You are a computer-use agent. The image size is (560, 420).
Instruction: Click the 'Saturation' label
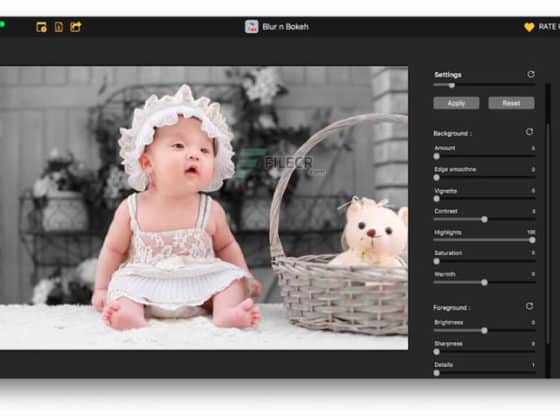pos(448,253)
